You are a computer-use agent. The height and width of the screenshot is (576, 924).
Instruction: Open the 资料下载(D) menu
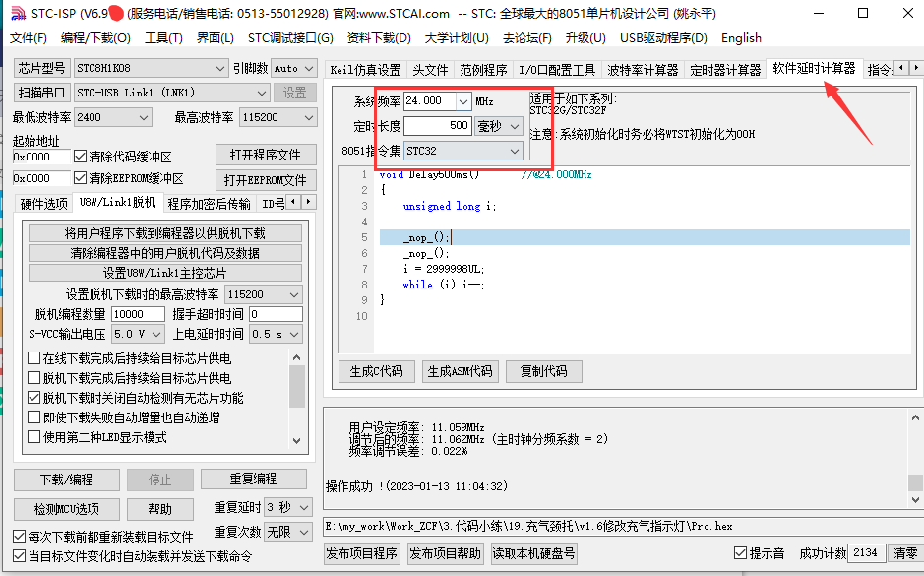point(379,38)
